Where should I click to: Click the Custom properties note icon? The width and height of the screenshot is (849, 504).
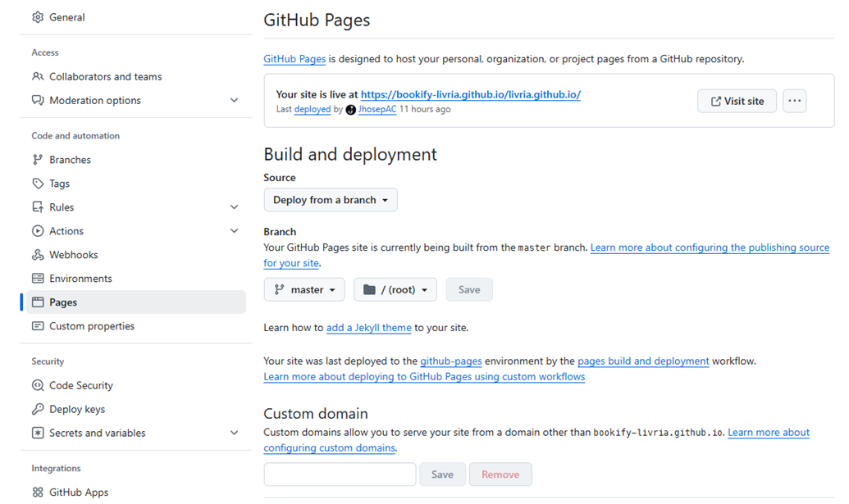pos(38,326)
